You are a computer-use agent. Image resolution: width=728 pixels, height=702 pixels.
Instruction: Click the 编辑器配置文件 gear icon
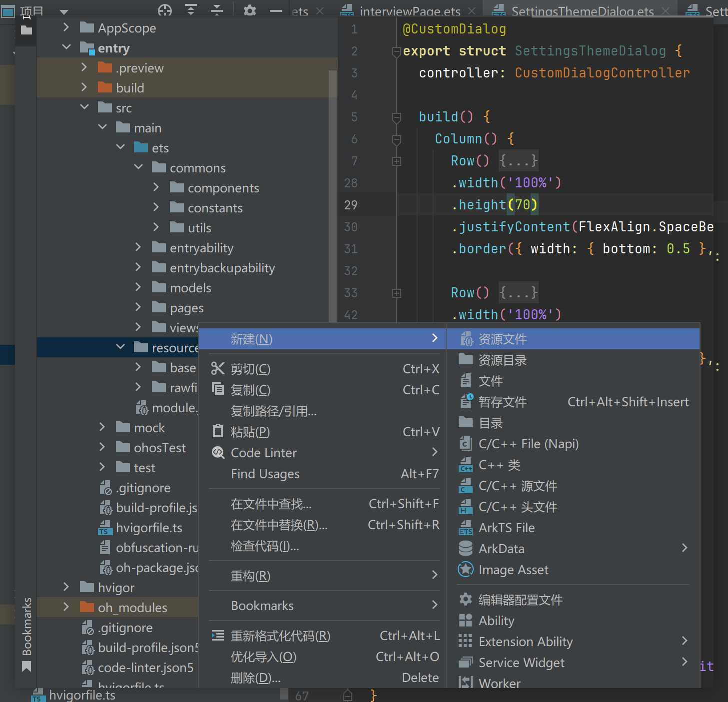pyautogui.click(x=466, y=599)
